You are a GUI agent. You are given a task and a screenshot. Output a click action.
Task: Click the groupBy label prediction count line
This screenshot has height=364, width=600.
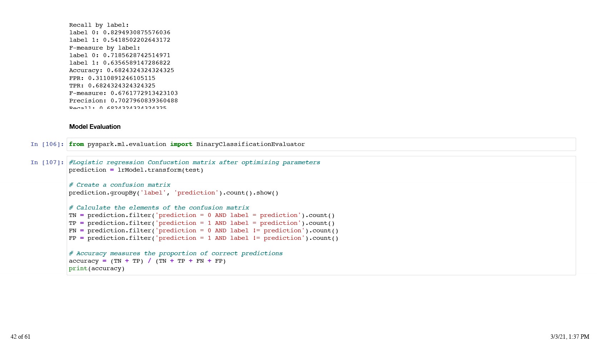(x=173, y=193)
